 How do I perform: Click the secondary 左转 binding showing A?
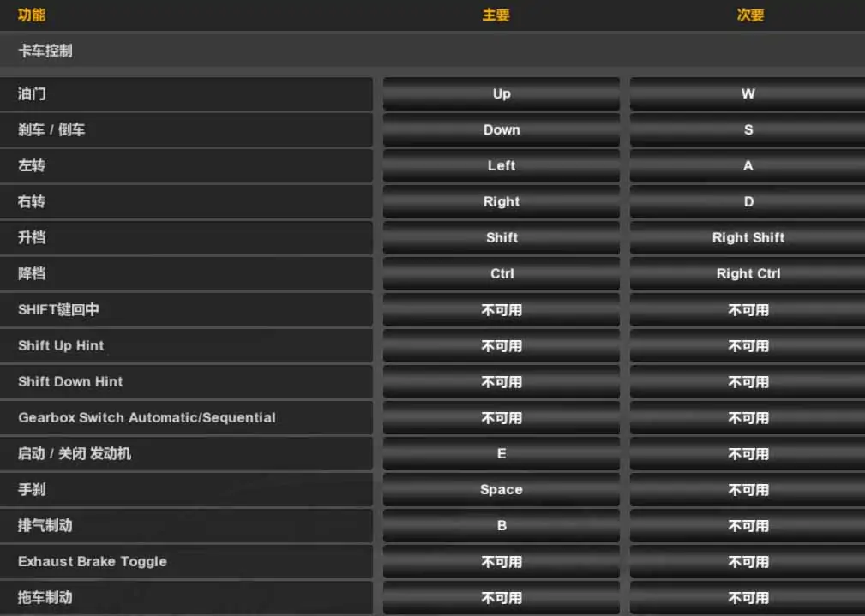(x=748, y=166)
